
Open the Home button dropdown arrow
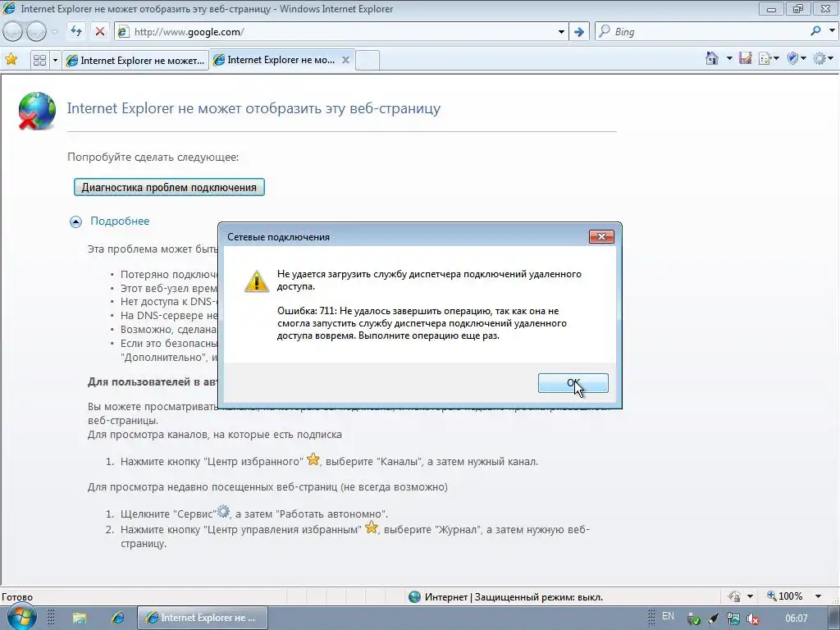[729, 58]
